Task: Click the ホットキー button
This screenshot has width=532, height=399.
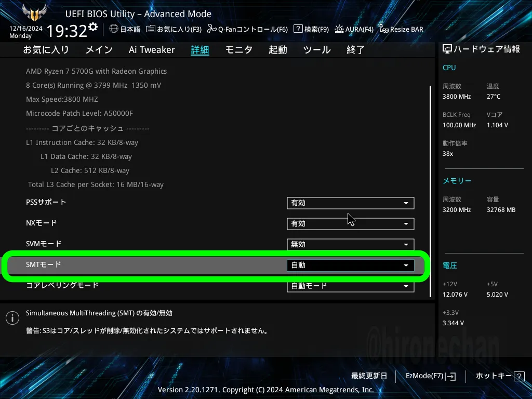Action: pos(500,376)
